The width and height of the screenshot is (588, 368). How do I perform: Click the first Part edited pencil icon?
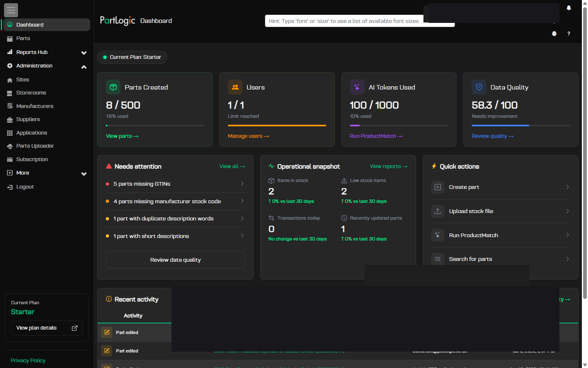pos(107,332)
